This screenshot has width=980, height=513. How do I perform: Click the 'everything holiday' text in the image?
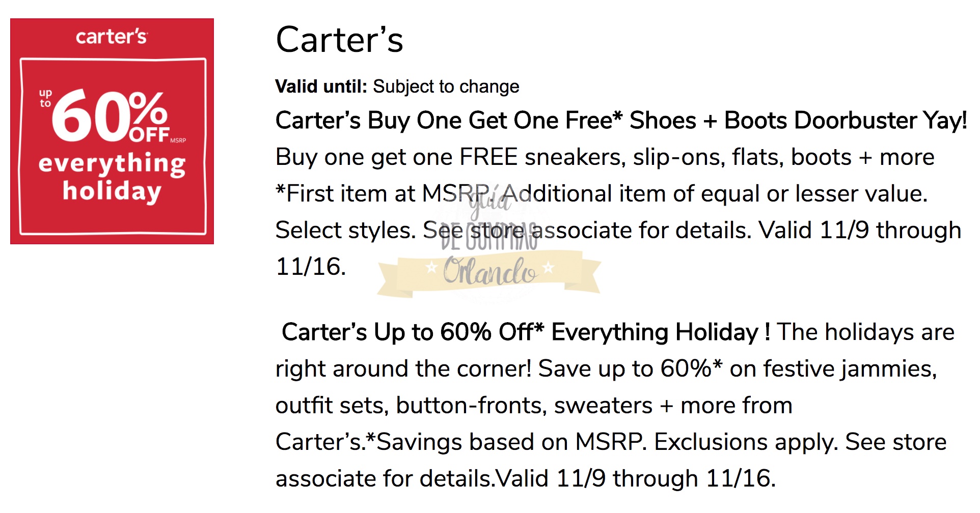coord(112,177)
